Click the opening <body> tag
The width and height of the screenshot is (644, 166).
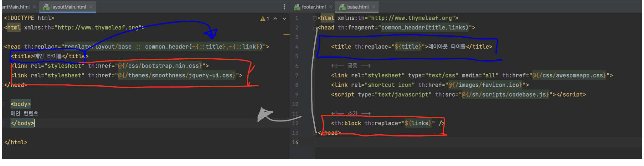click(x=21, y=104)
